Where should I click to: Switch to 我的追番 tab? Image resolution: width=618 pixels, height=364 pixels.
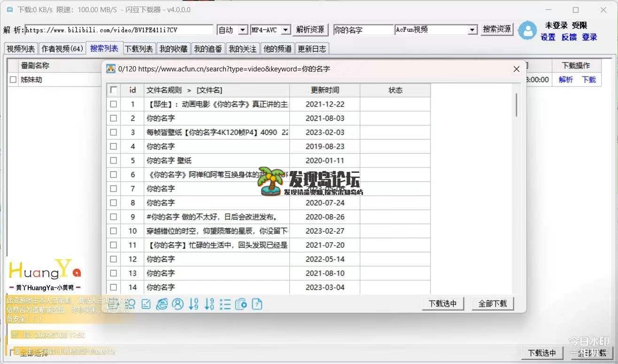coord(208,49)
